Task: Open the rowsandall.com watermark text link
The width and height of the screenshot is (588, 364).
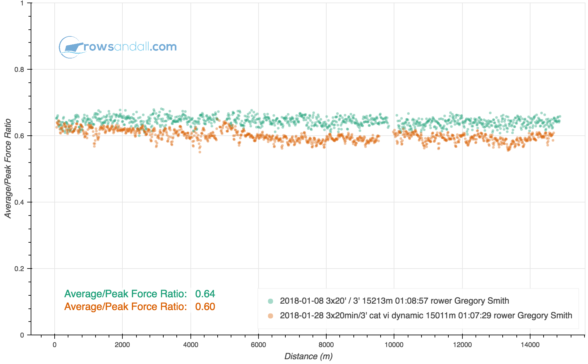Action: pyautogui.click(x=130, y=47)
